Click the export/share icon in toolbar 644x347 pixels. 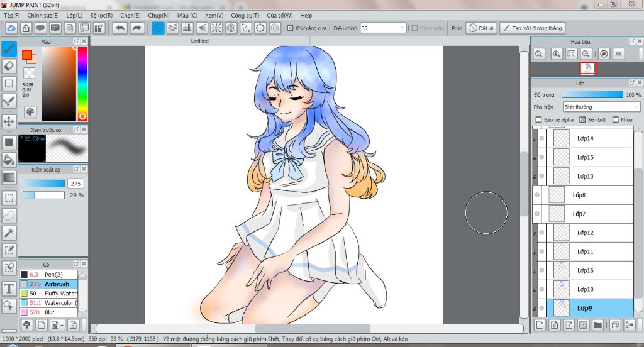[x=26, y=28]
